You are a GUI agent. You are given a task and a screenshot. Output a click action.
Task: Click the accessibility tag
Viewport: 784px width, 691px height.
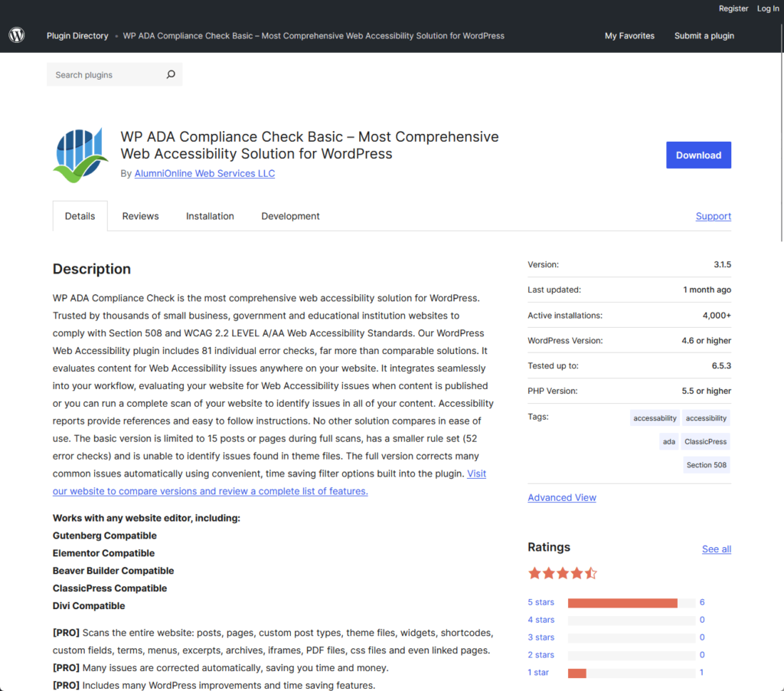[706, 418]
